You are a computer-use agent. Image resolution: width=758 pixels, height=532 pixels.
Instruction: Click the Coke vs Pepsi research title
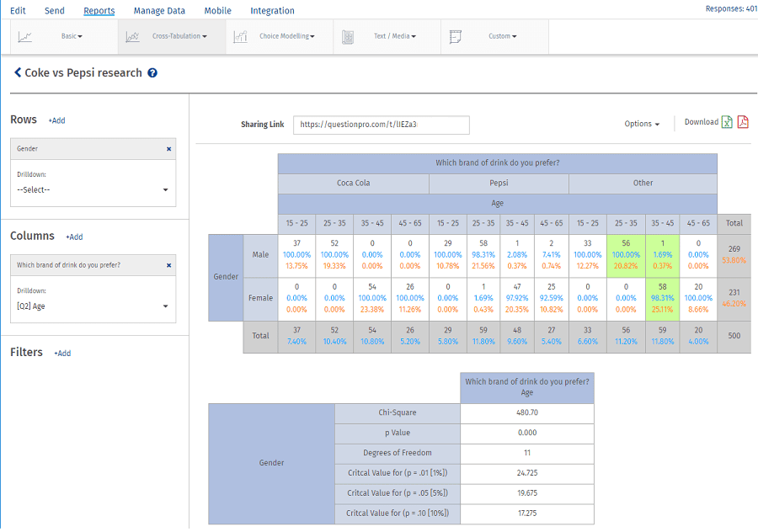click(x=83, y=73)
